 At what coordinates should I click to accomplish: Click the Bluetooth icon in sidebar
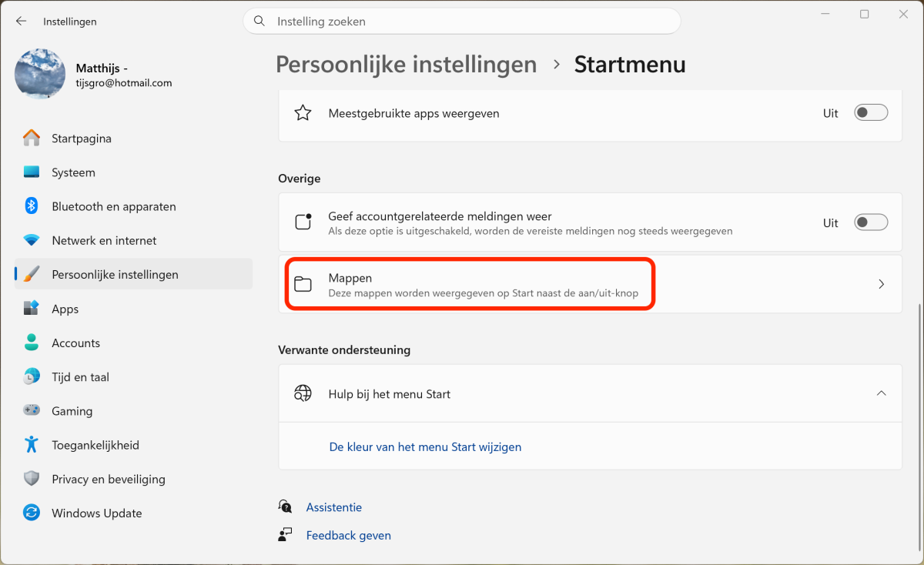pyautogui.click(x=32, y=206)
